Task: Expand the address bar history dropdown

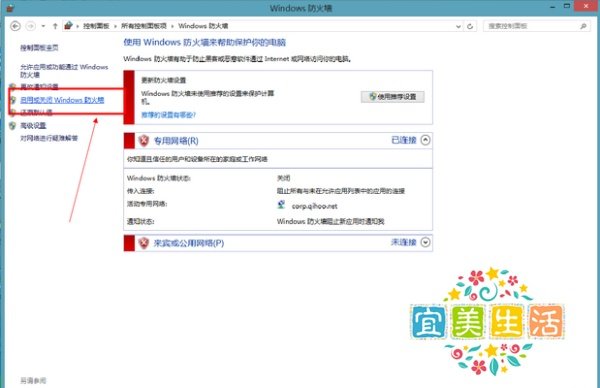Action: pos(458,26)
